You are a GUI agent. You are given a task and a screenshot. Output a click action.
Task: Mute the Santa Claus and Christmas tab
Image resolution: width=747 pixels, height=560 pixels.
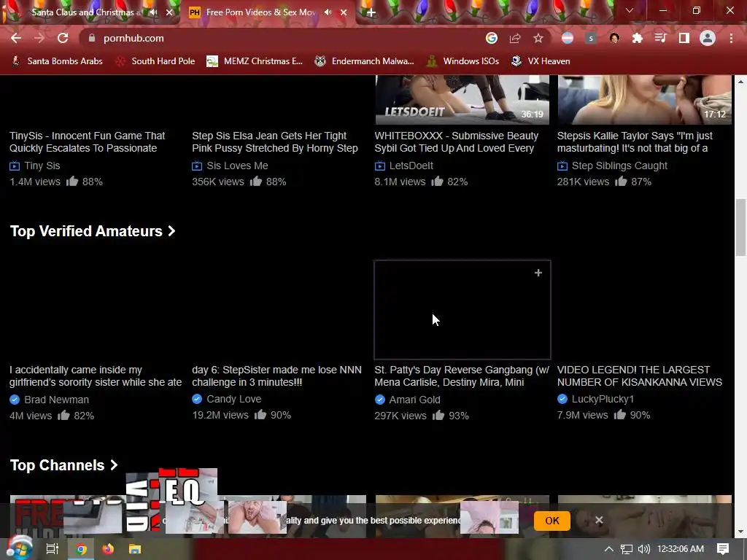coord(153,12)
